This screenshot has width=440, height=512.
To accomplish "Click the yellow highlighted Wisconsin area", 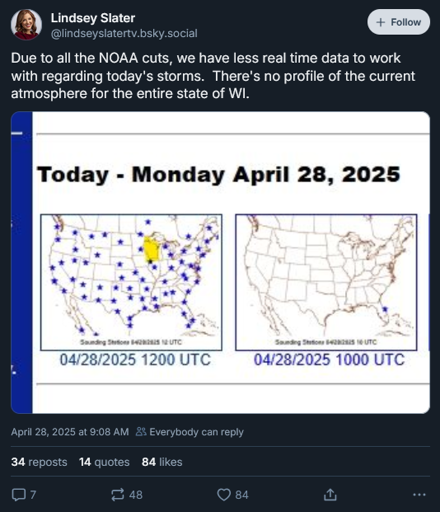I will pos(151,249).
